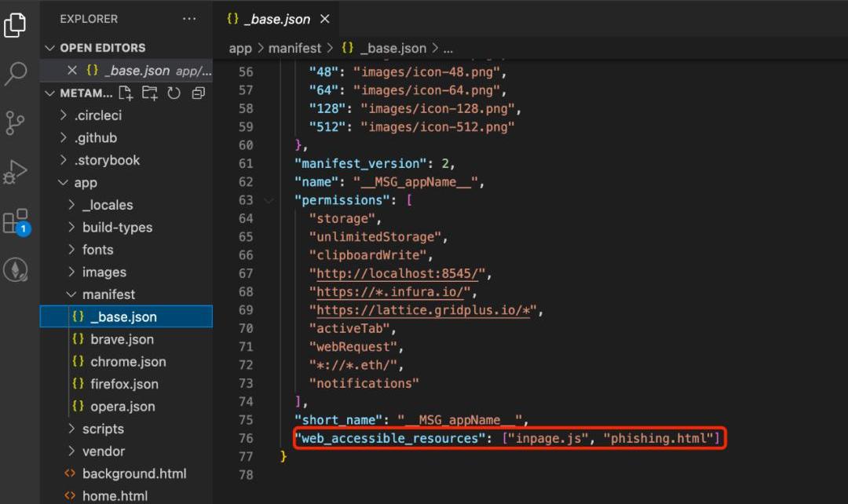Image resolution: width=848 pixels, height=504 pixels.
Task: Open Explorer more actions ellipsis menu
Action: coord(189,19)
